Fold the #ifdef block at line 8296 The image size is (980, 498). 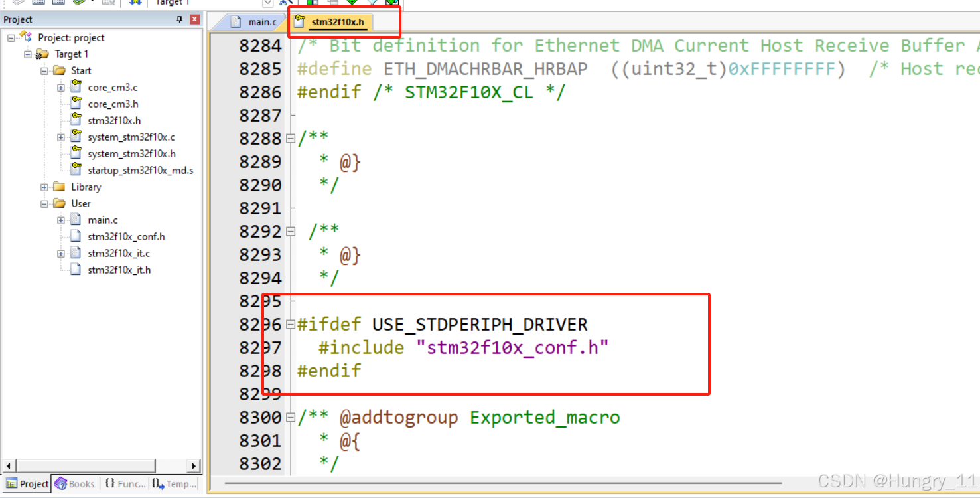[290, 325]
